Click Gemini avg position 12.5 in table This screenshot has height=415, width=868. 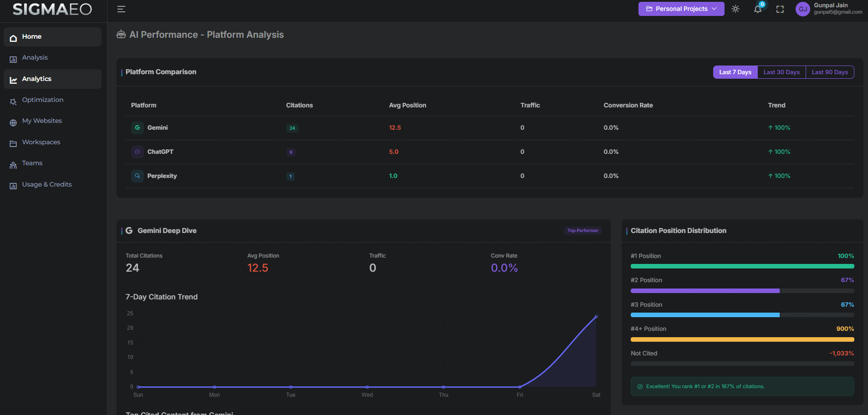(395, 128)
